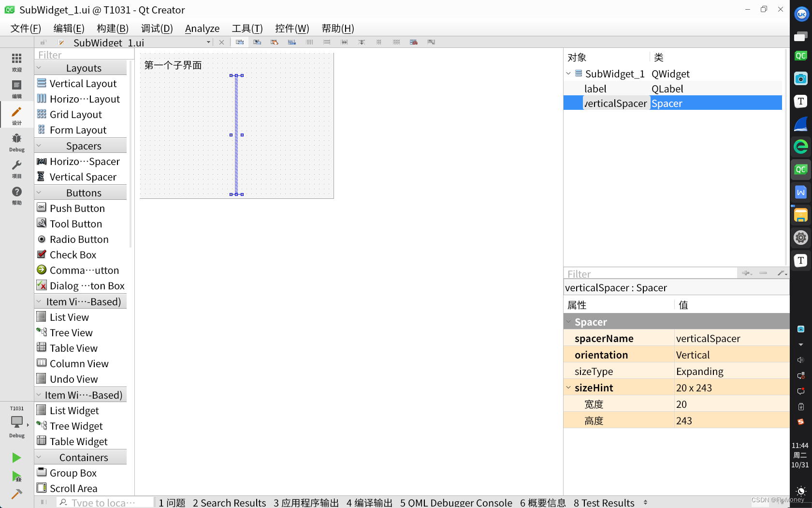This screenshot has height=508, width=812.
Task: Select the Edit Signals/Slots mode icon
Action: tap(257, 42)
